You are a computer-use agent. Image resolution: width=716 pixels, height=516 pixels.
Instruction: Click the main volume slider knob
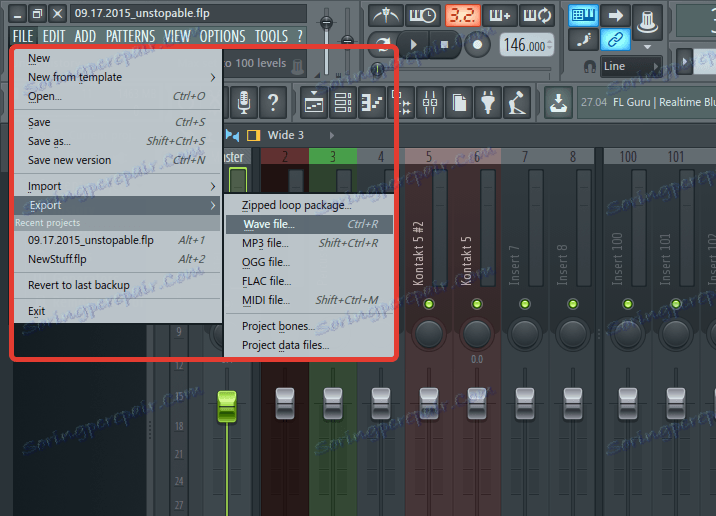click(x=326, y=22)
